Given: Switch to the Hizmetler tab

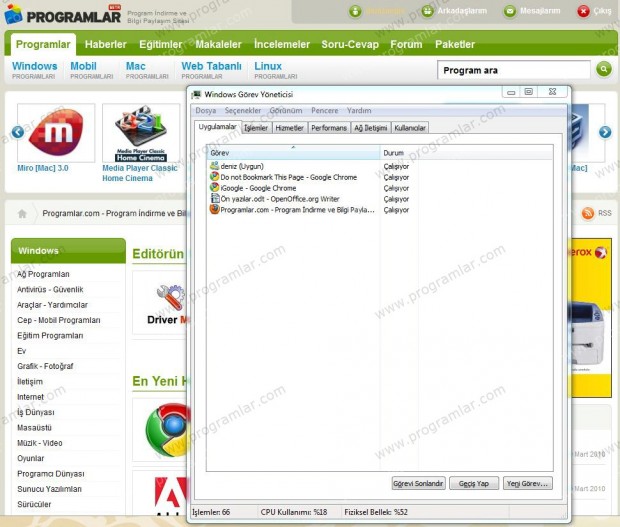Looking at the screenshot, I should click(x=289, y=128).
